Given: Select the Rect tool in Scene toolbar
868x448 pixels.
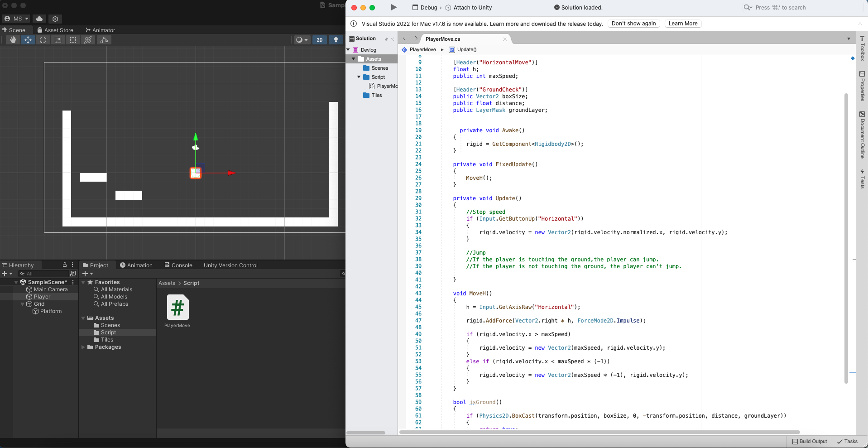Looking at the screenshot, I should 73,40.
